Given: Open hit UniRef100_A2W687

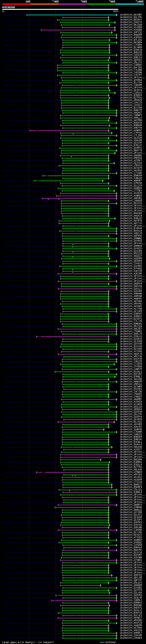Looking at the screenshot, I should pos(131,130).
